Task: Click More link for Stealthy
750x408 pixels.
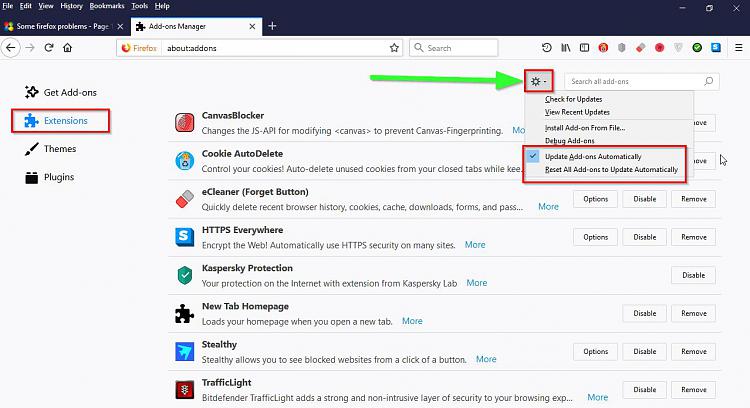Action: click(486, 359)
